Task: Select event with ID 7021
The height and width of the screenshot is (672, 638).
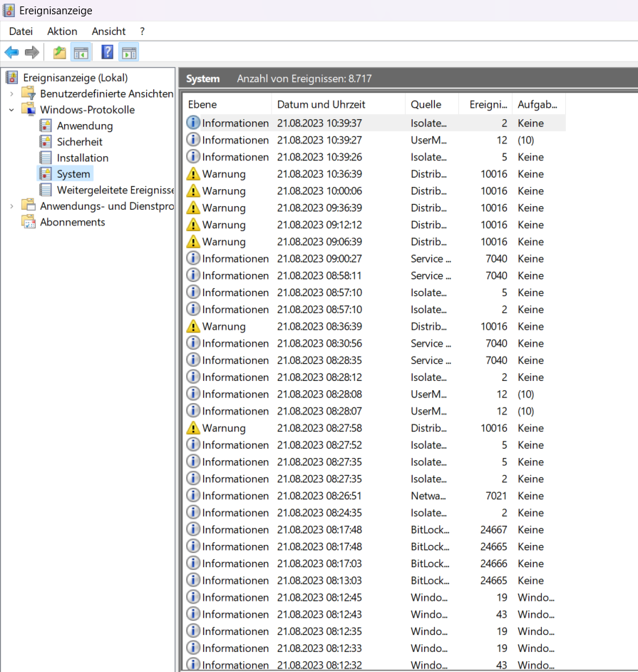Action: tap(375, 495)
